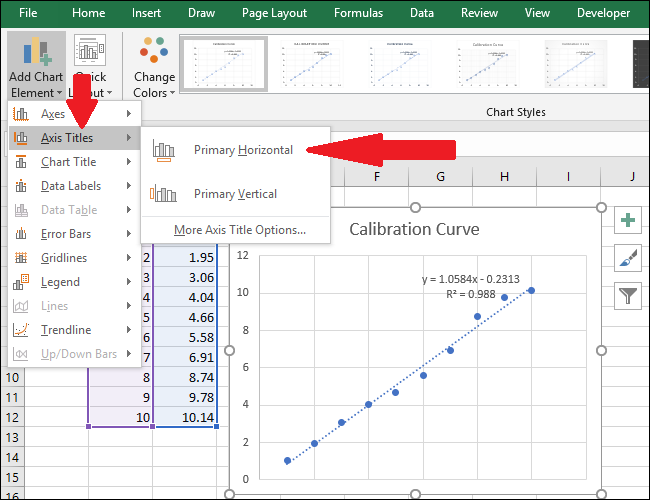
Task: Select row 13 header
Action: pos(12,437)
